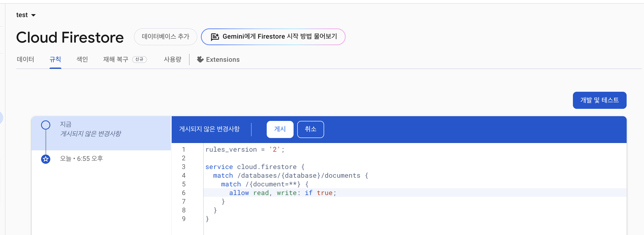Screen dimensions: 644x235
Task: Click the 개발 및 테스트 button
Action: [600, 100]
